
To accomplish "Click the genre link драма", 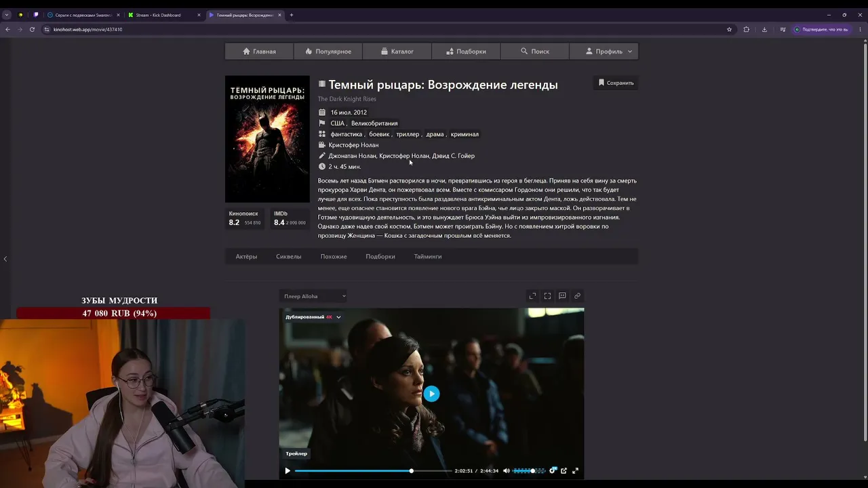I will click(x=435, y=134).
